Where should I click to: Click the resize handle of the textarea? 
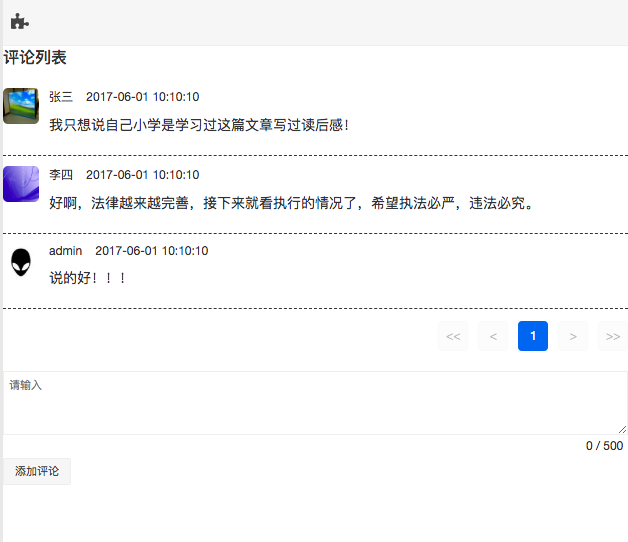tap(622, 429)
